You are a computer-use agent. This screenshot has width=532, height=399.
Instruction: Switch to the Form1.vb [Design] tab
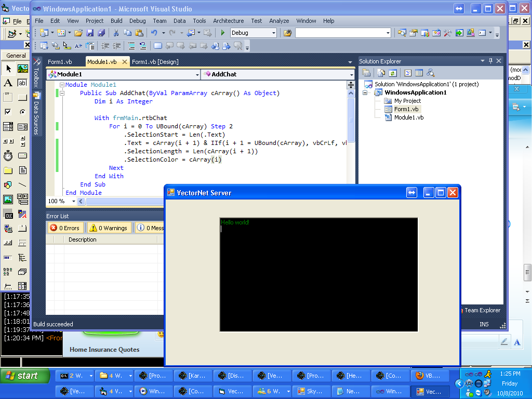coord(155,62)
